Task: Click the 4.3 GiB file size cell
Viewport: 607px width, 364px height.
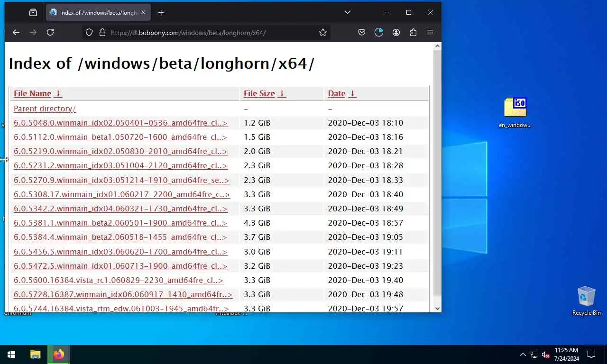Action: coord(257,223)
